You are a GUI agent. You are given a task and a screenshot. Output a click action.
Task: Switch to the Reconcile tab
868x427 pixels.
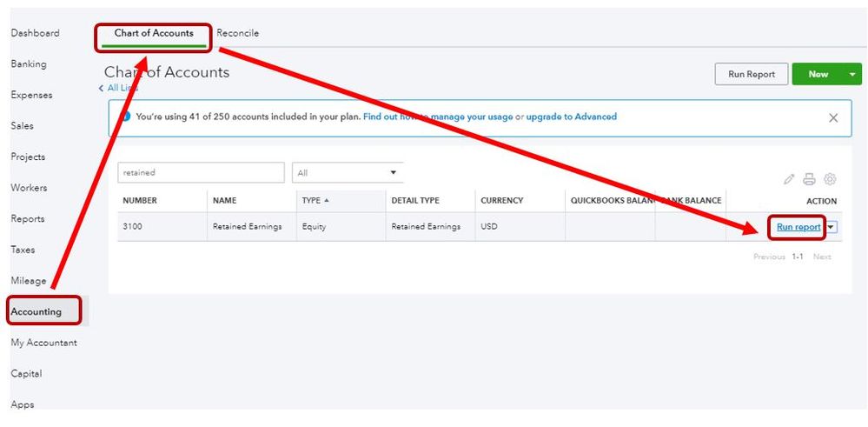(237, 33)
